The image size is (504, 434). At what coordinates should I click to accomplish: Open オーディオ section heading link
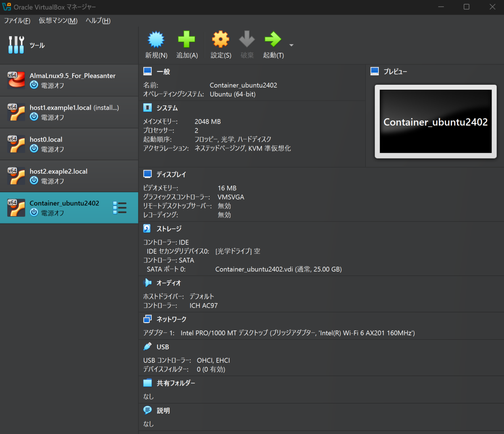(x=169, y=283)
